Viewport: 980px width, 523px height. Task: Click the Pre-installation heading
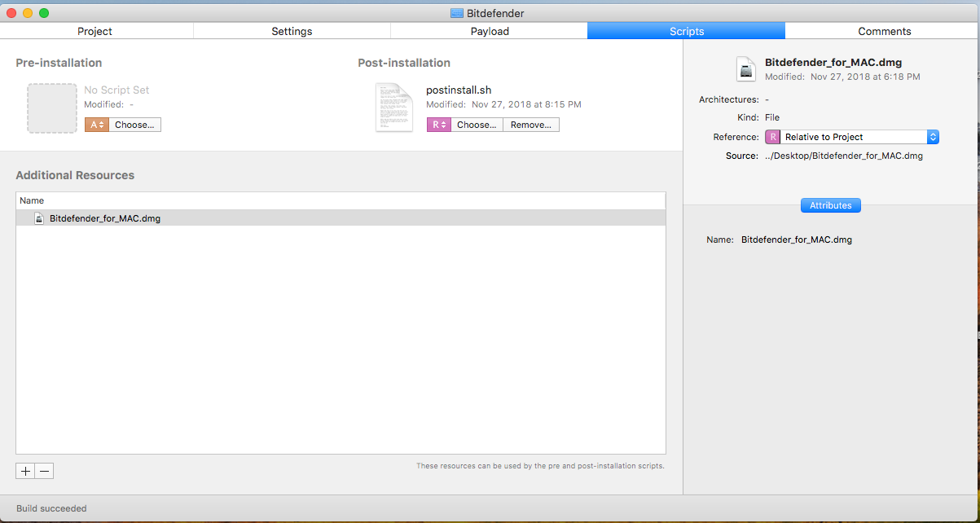59,63
